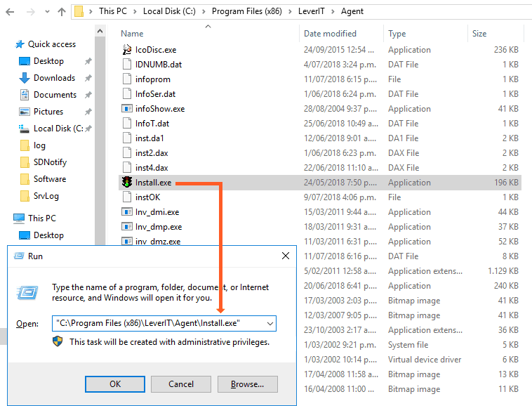Select the 'Virtual device driver' type cell
Screen dimensions: 532x406
pos(425,360)
